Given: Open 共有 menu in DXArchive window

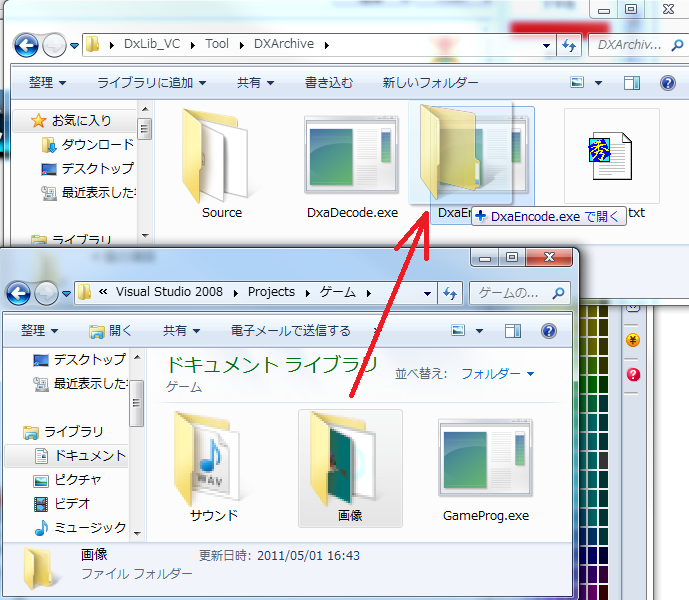Looking at the screenshot, I should [x=255, y=82].
